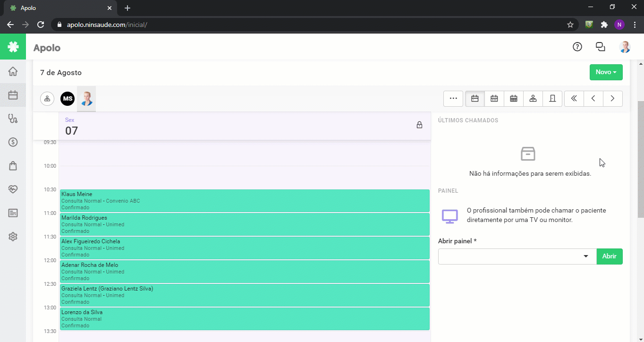The width and height of the screenshot is (644, 342).
Task: Open the reports news sidebar icon
Action: 13,213
